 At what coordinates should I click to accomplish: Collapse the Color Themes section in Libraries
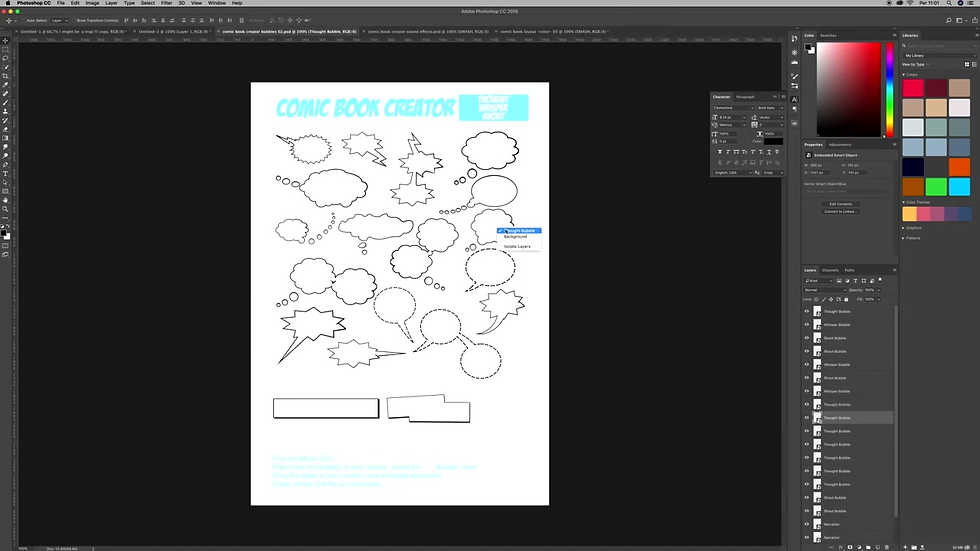[x=904, y=202]
